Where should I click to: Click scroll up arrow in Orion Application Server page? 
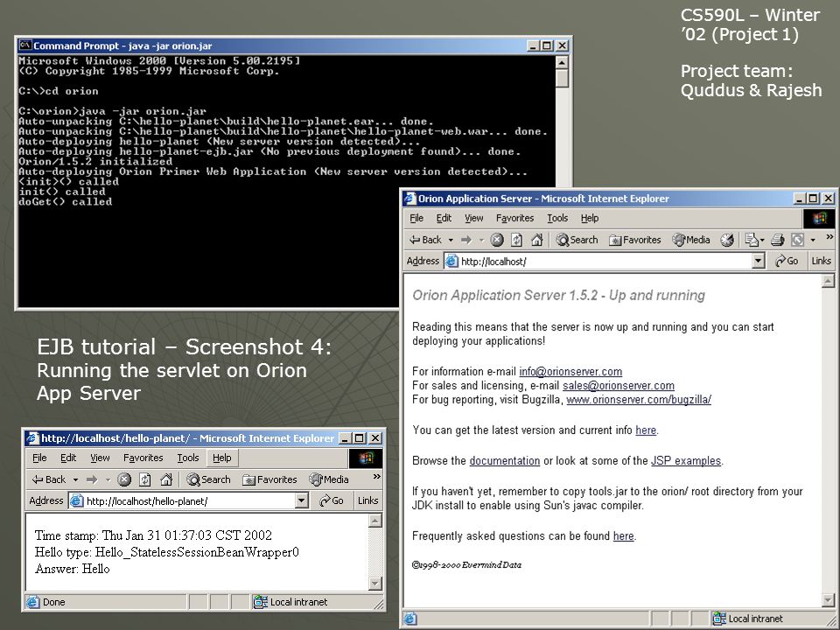tap(828, 281)
